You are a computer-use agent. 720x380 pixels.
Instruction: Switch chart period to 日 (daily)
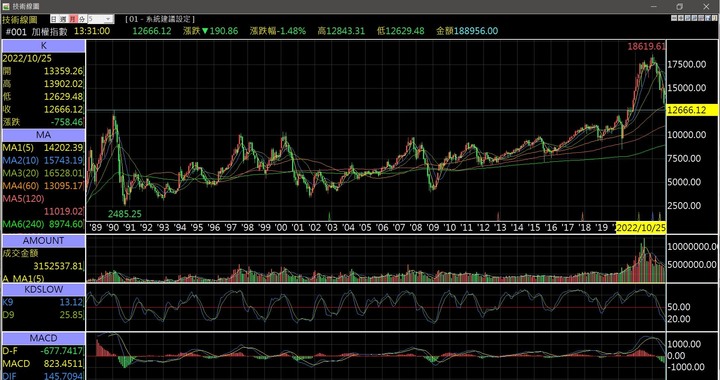coord(54,19)
